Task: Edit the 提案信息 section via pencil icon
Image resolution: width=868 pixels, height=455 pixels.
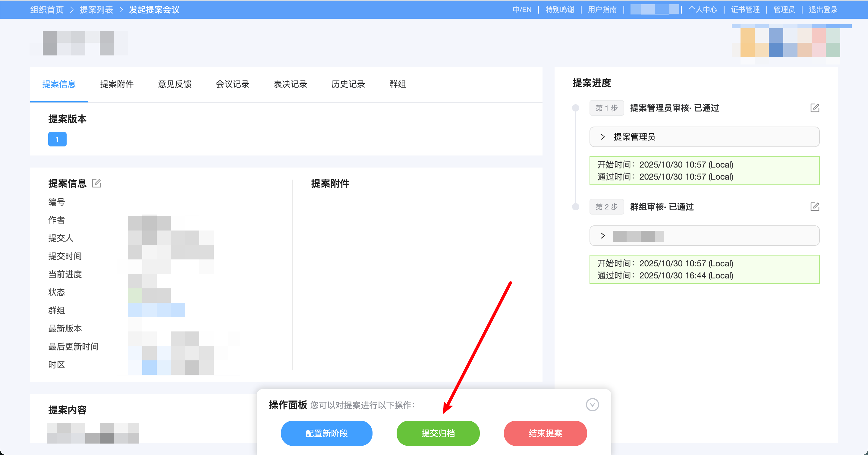Action: coord(97,183)
